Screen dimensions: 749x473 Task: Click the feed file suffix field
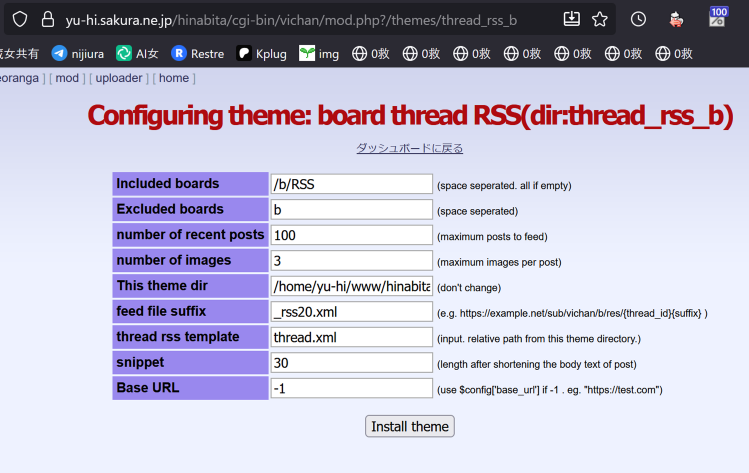pos(351,311)
